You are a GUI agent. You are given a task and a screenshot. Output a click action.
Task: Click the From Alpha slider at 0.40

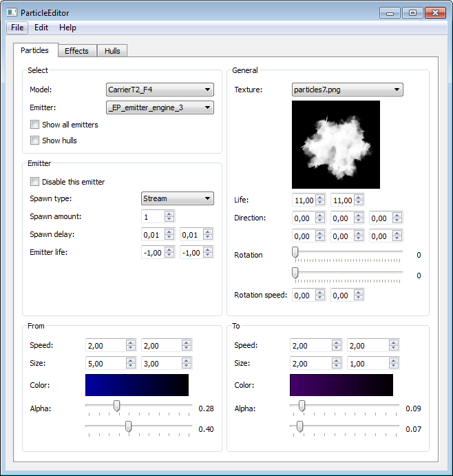click(128, 426)
